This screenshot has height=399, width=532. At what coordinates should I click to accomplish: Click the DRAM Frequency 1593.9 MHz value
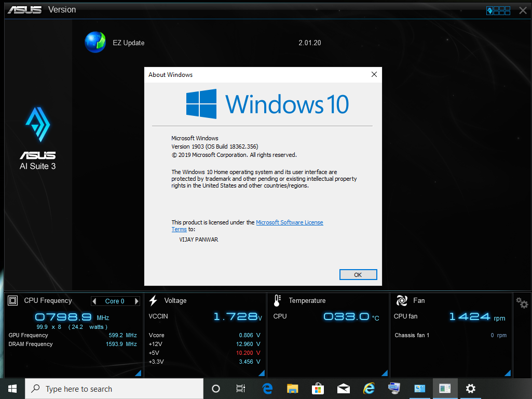(121, 344)
